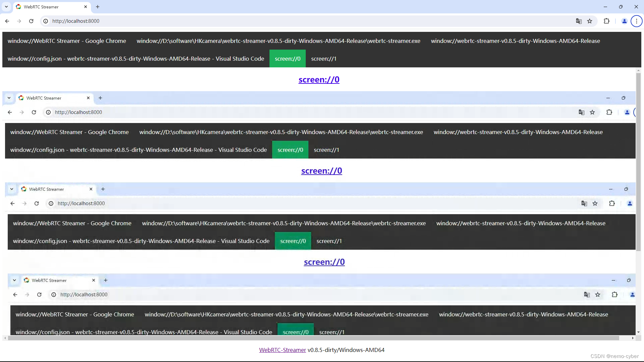Enable the screen://1 stream source
The width and height of the screenshot is (644, 362).
coord(324,58)
